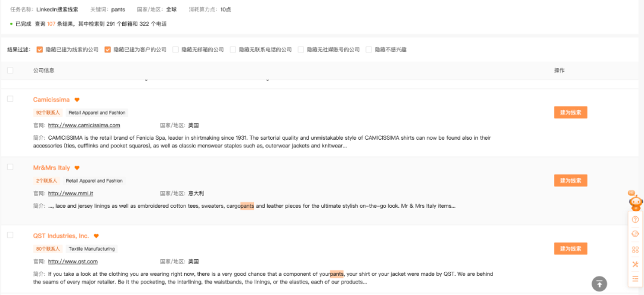Visit http://www.camicissima.com website link
The height and width of the screenshot is (295, 644).
click(84, 125)
